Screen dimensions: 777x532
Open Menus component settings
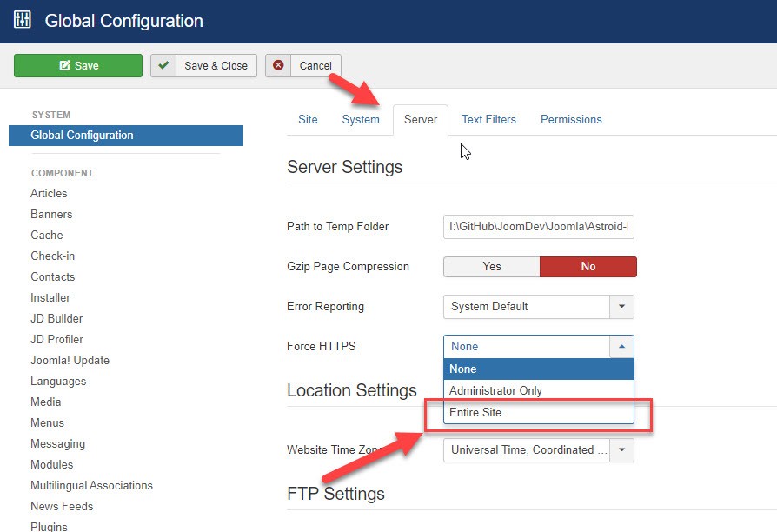click(x=47, y=423)
